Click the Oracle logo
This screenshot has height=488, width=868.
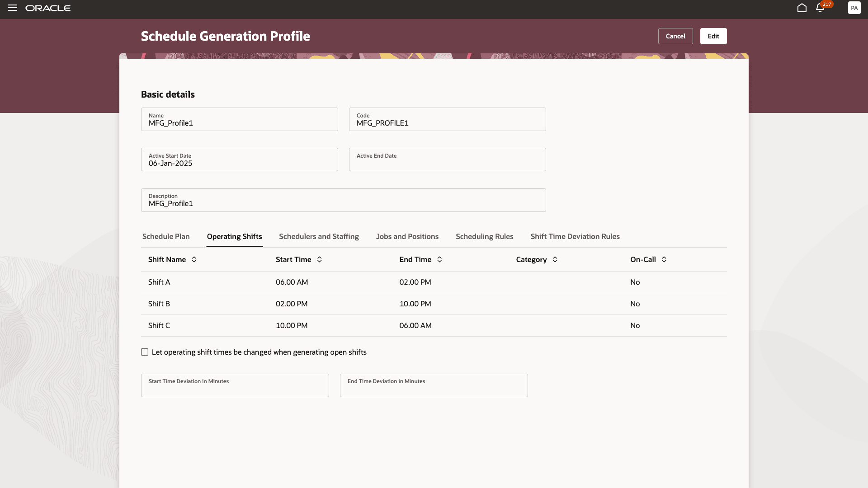[x=48, y=8]
